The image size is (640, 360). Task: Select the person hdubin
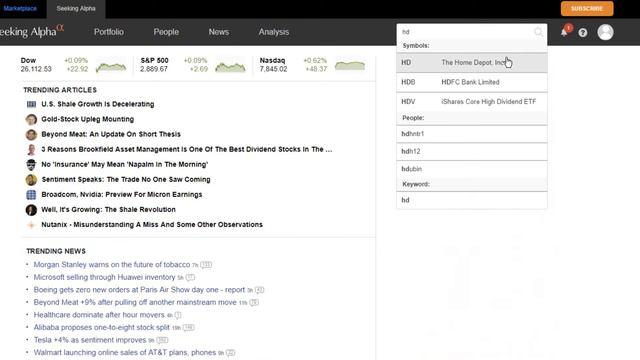(472, 169)
